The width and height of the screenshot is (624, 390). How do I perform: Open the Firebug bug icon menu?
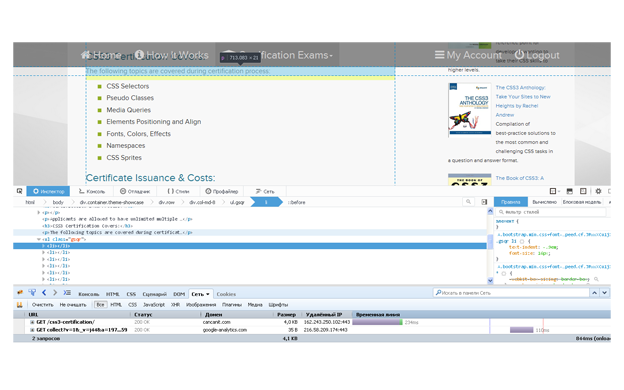click(20, 293)
